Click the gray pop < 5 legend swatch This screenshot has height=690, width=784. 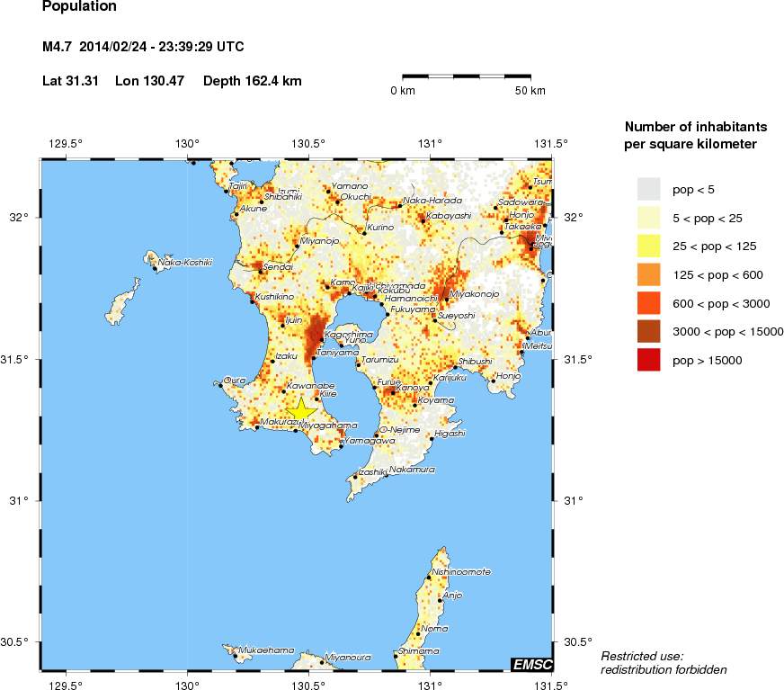click(649, 188)
